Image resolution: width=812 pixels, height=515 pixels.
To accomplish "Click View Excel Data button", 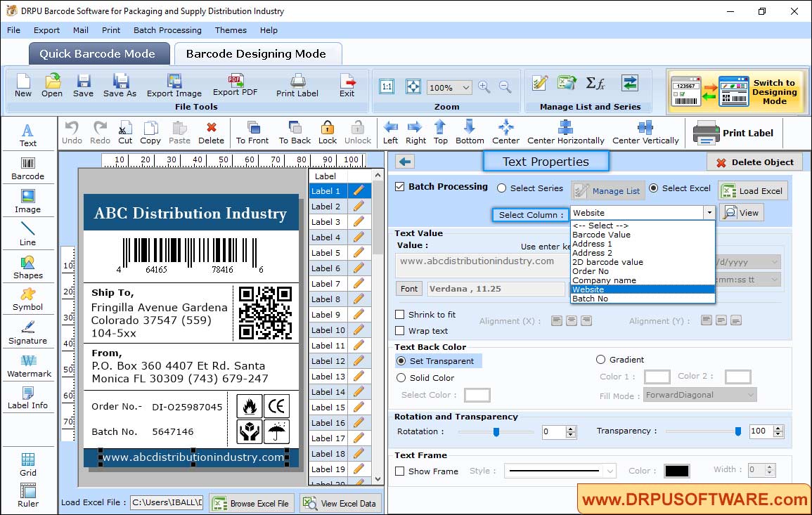I will [x=340, y=503].
